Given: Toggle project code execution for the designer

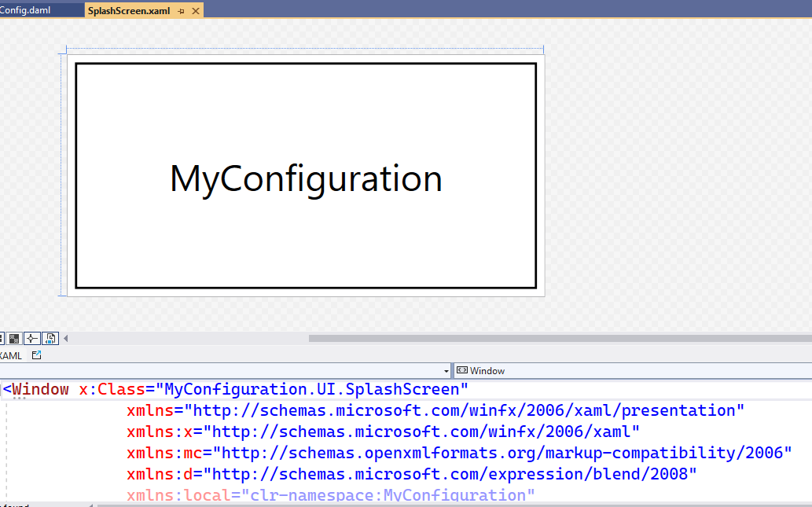Looking at the screenshot, I should click(50, 338).
